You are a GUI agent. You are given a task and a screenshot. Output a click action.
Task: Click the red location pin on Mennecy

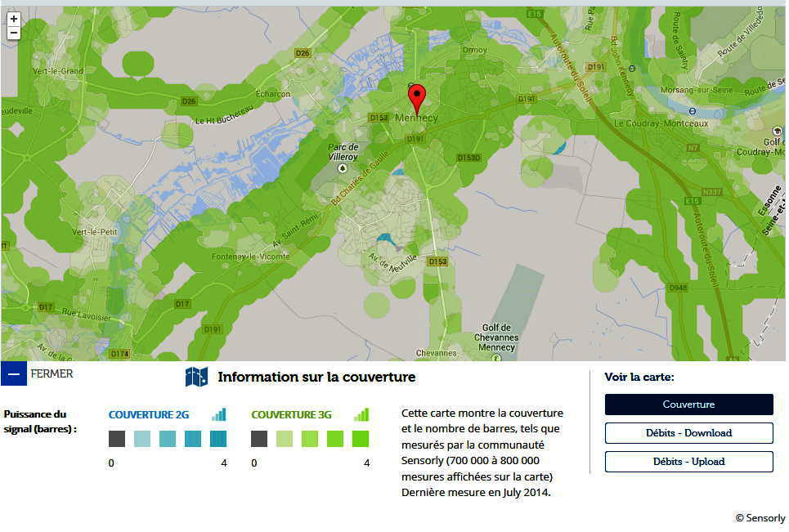[x=417, y=97]
